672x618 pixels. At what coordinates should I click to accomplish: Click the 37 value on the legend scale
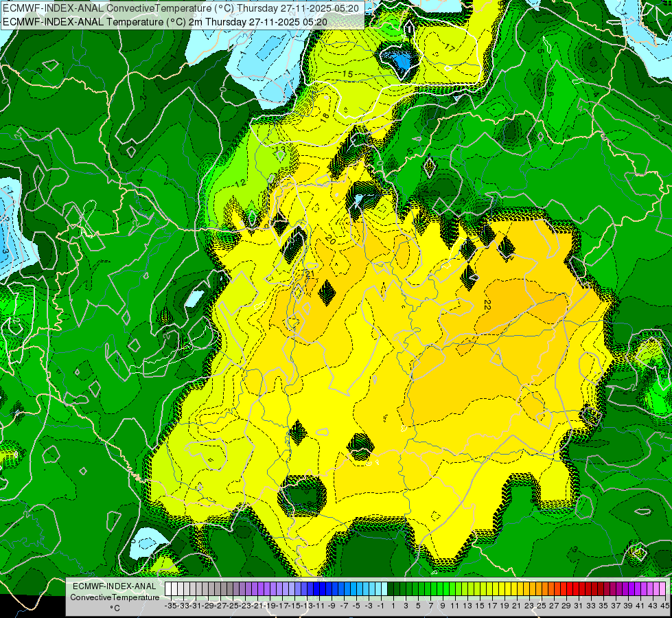[x=616, y=606]
